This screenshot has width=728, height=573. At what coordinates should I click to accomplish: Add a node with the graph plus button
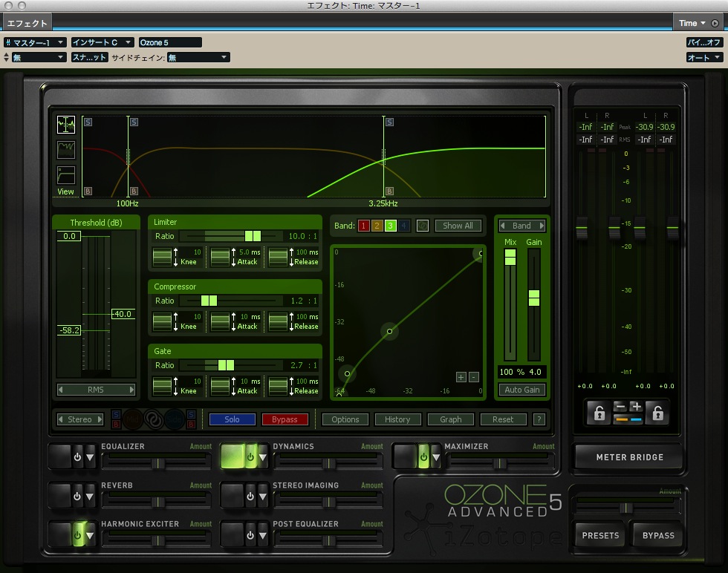click(461, 377)
